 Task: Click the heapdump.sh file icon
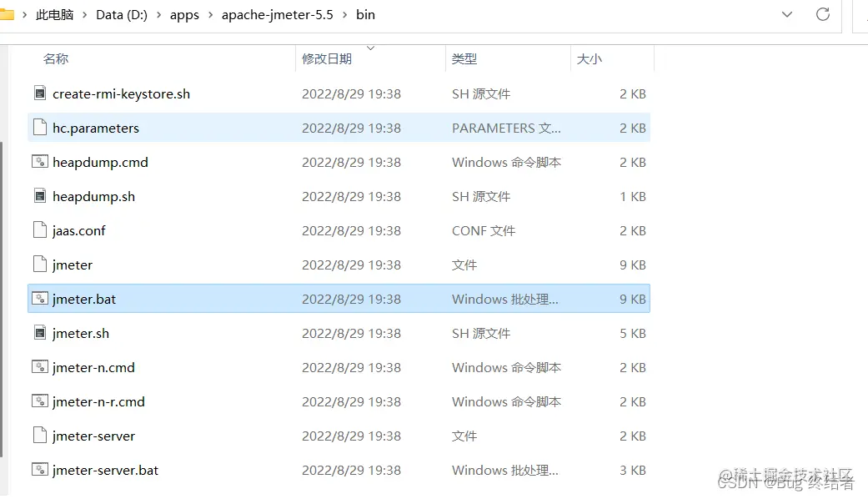tap(40, 196)
